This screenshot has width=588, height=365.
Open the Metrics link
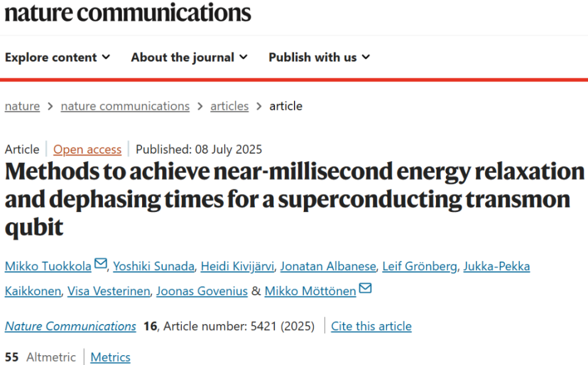111,357
